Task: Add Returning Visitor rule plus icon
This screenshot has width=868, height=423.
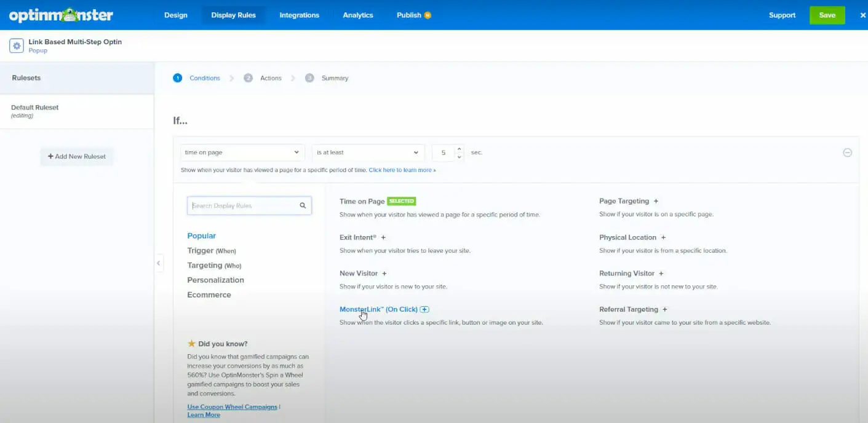Action: [661, 274]
